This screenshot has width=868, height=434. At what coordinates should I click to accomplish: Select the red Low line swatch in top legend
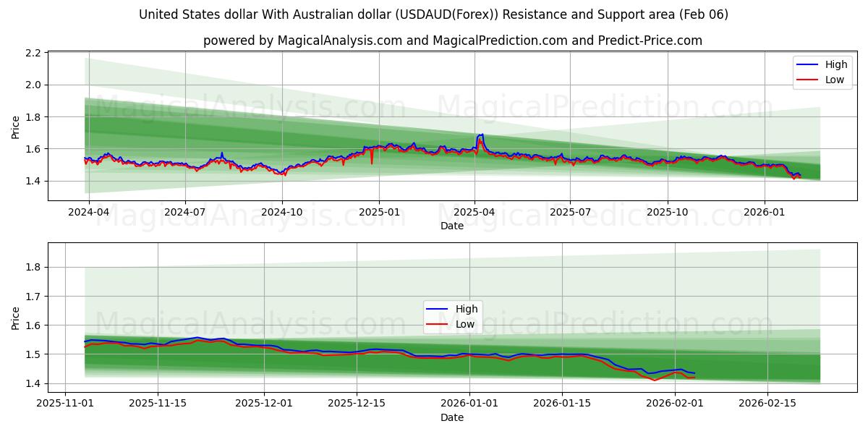(807, 78)
